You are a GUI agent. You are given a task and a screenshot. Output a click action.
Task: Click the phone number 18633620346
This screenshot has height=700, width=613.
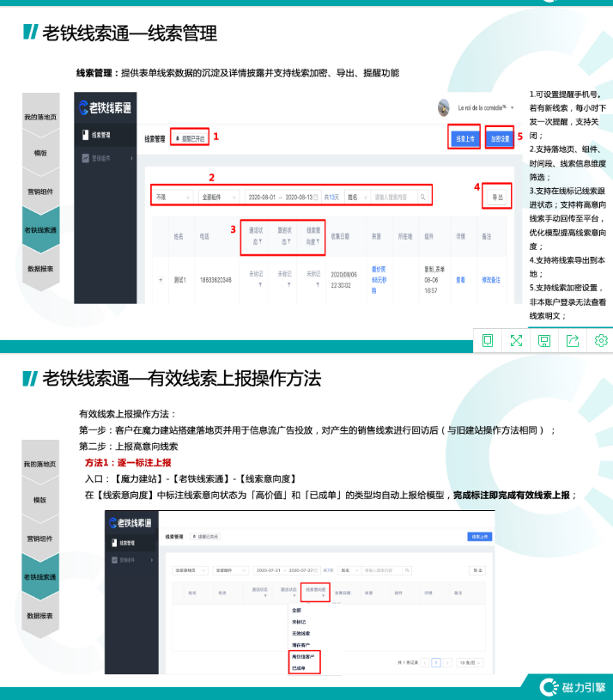[215, 280]
